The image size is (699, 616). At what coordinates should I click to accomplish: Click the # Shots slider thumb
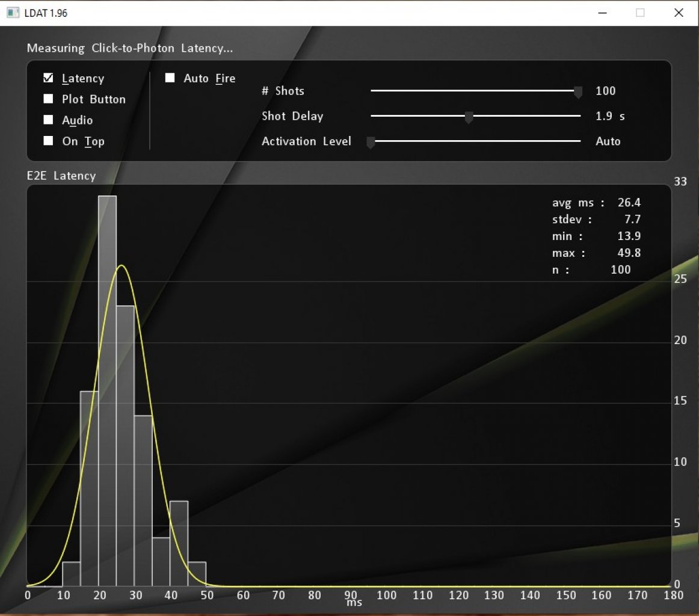click(x=577, y=92)
